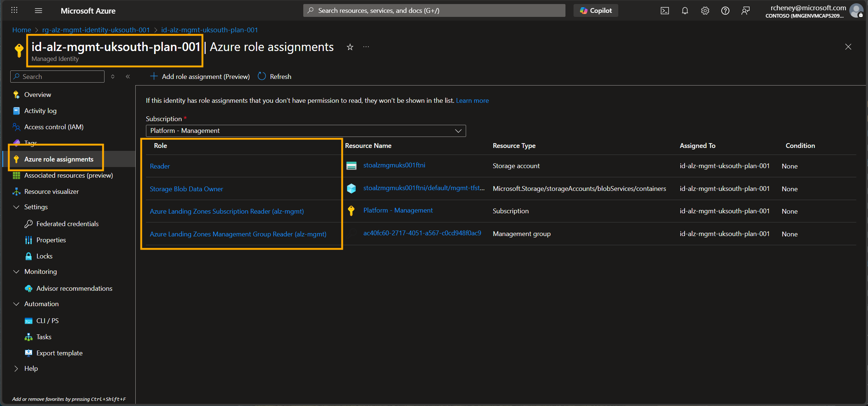Screen dimensions: 868x406
Task: Open the Notifications bell icon
Action: click(684, 10)
